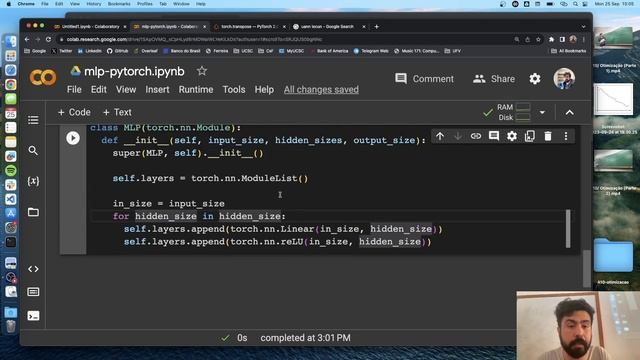Image resolution: width=640 pixels, height=360 pixels.
Task: Move the cell up with arrow icon
Action: click(440, 136)
